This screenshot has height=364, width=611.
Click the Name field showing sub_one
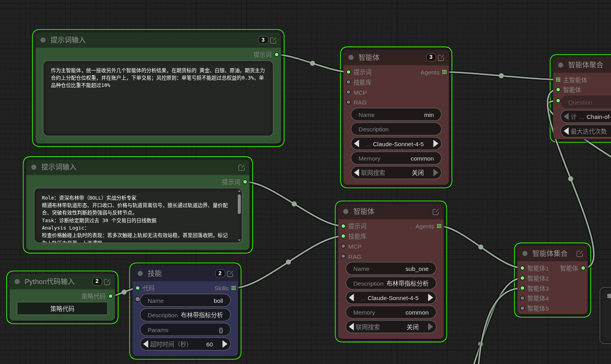pos(391,269)
